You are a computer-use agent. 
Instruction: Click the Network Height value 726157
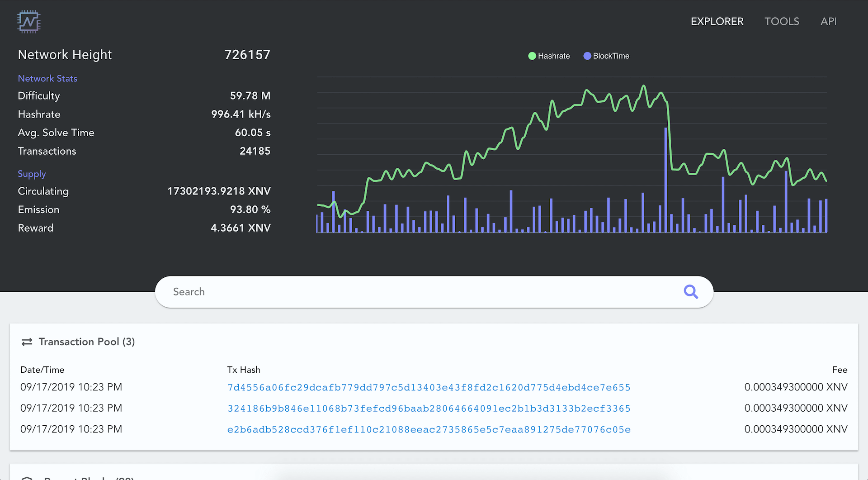pyautogui.click(x=247, y=54)
